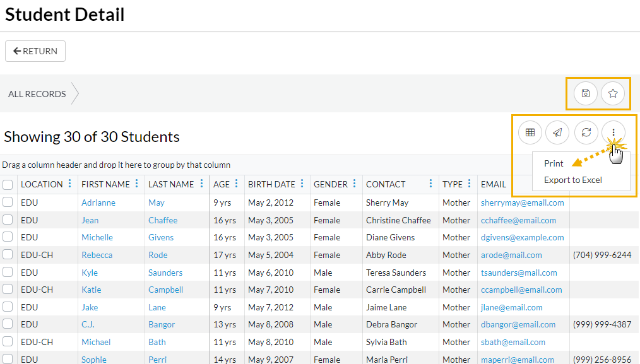
Task: Open Last Name column menu
Action: [x=201, y=184]
